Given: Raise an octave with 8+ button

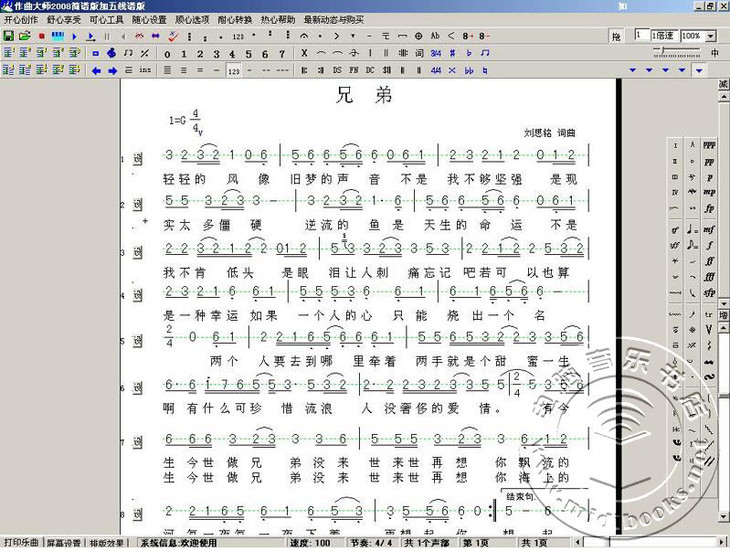Looking at the screenshot, I should tap(468, 36).
